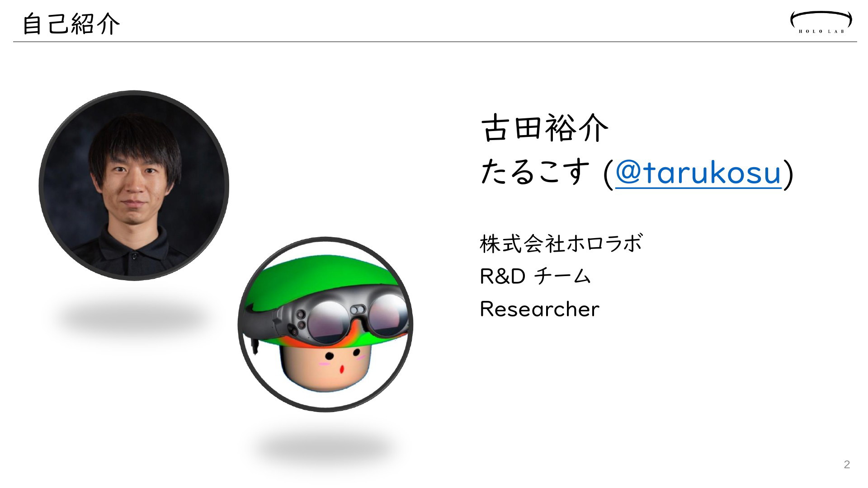This screenshot has height=488, width=868.
Task: Click the 自己紹介 slide title
Action: pos(71,24)
